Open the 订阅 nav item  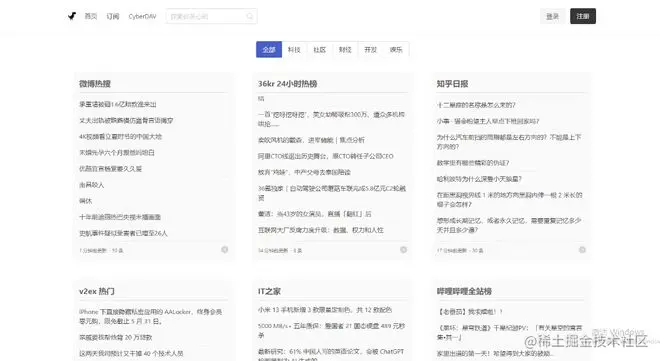coord(112,16)
